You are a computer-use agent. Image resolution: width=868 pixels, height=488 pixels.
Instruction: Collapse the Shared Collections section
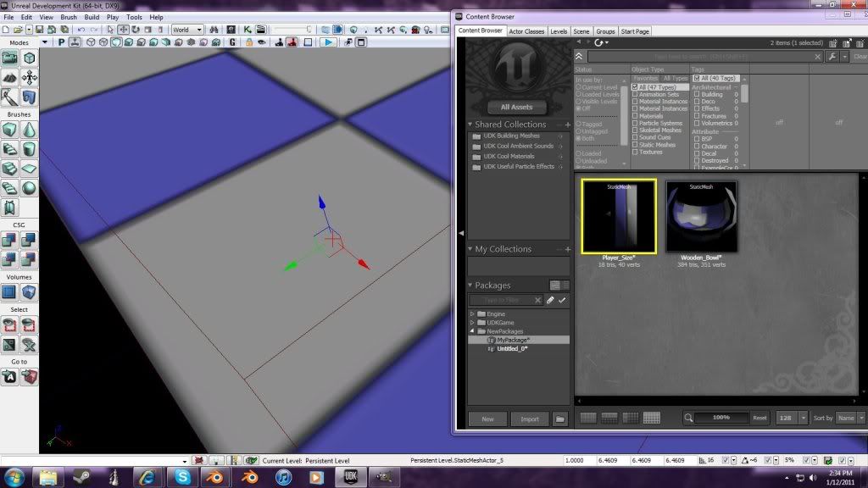[x=470, y=125]
